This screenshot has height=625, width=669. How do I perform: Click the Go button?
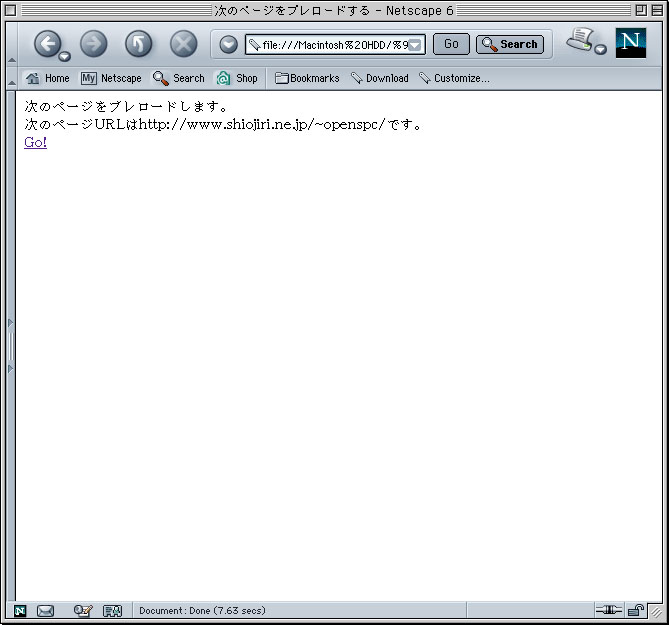coord(451,44)
